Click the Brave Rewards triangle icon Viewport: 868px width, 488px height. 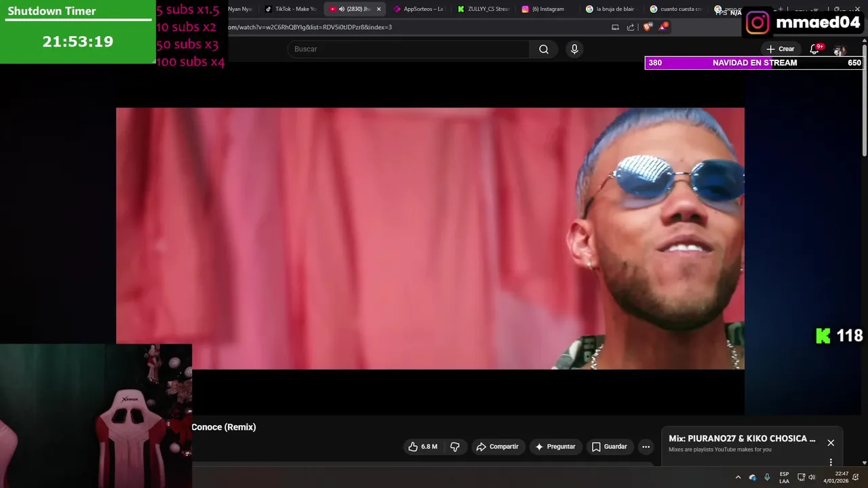point(663,27)
